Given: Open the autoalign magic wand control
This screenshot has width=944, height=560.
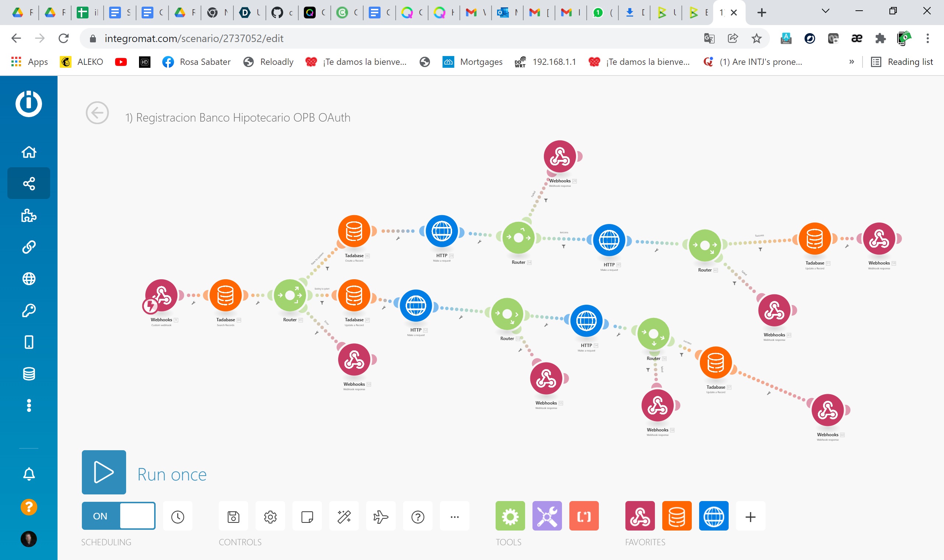Looking at the screenshot, I should [344, 516].
